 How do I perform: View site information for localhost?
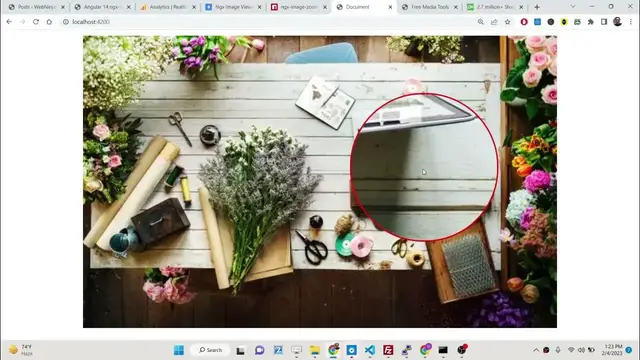point(66,22)
